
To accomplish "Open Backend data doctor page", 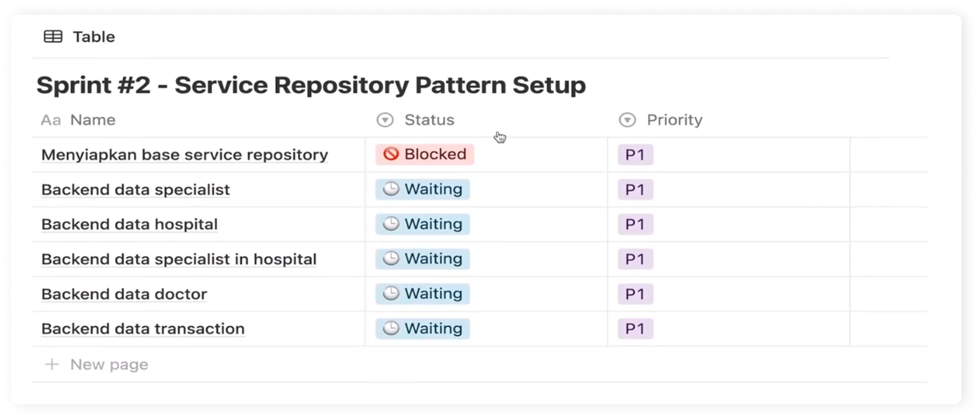I will click(x=124, y=295).
